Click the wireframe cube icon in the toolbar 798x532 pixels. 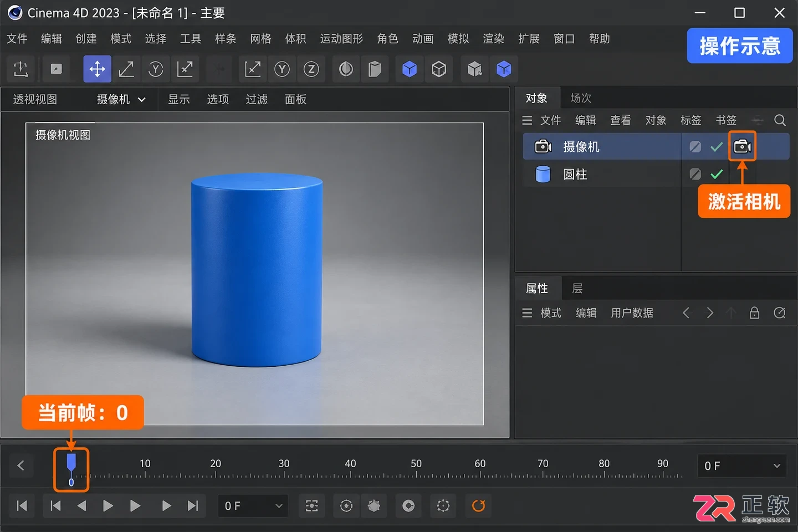tap(439, 69)
